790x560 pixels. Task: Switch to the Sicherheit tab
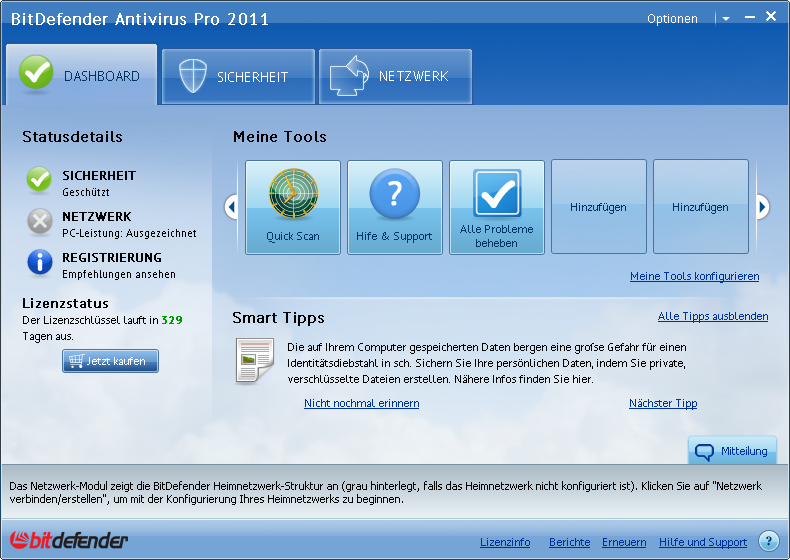click(238, 77)
